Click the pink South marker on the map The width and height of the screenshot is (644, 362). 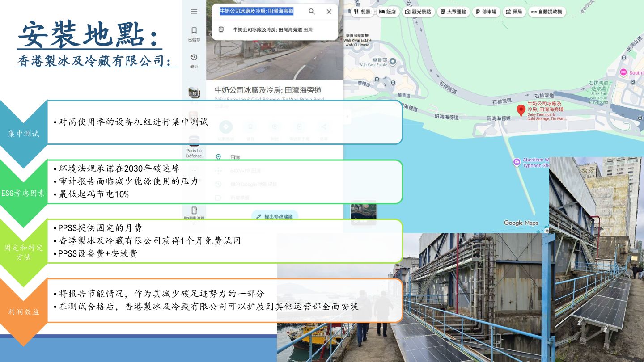623,72
